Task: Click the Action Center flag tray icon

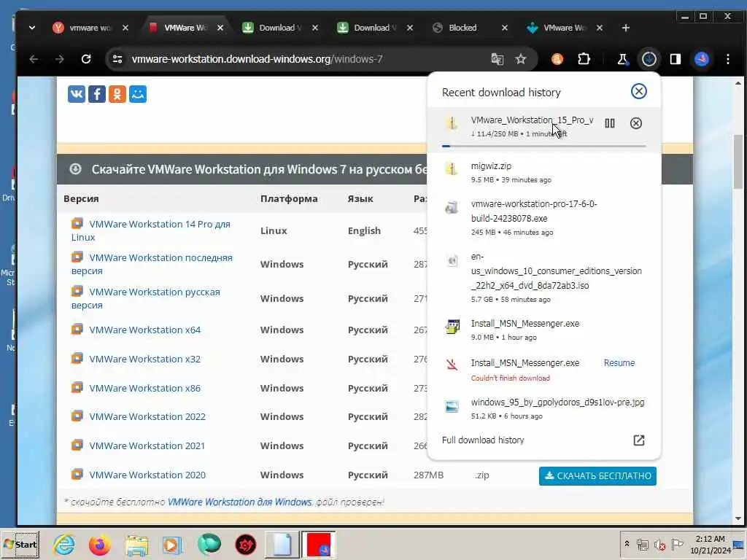Action: pyautogui.click(x=676, y=544)
